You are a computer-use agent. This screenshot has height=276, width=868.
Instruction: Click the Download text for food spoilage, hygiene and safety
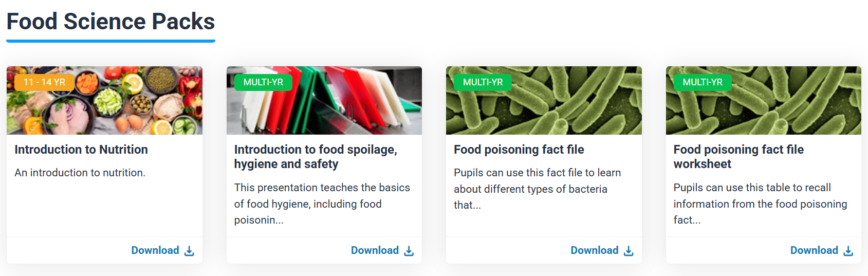375,250
